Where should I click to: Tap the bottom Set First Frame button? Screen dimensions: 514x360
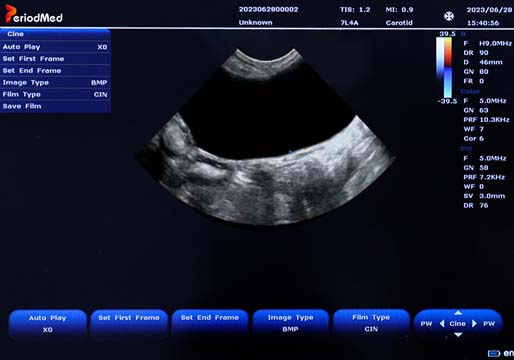point(129,323)
